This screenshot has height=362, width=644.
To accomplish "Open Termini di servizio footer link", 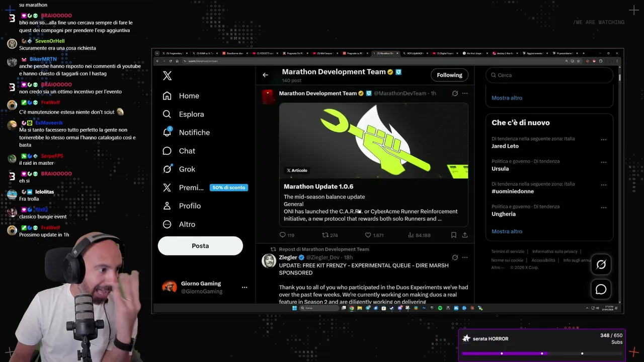I will 508,251.
